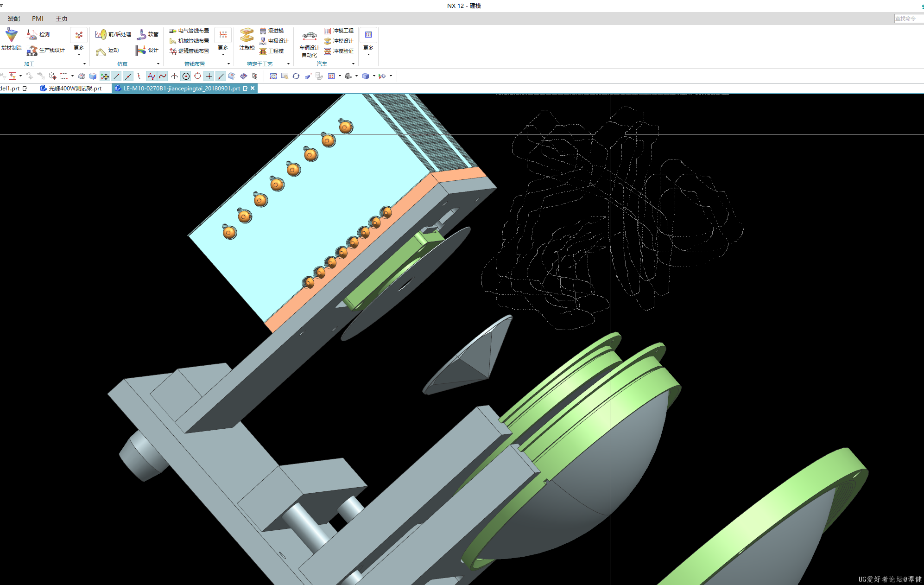This screenshot has width=924, height=585.
Task: Open the 更多 dropdown in the 加工 group
Action: [79, 42]
